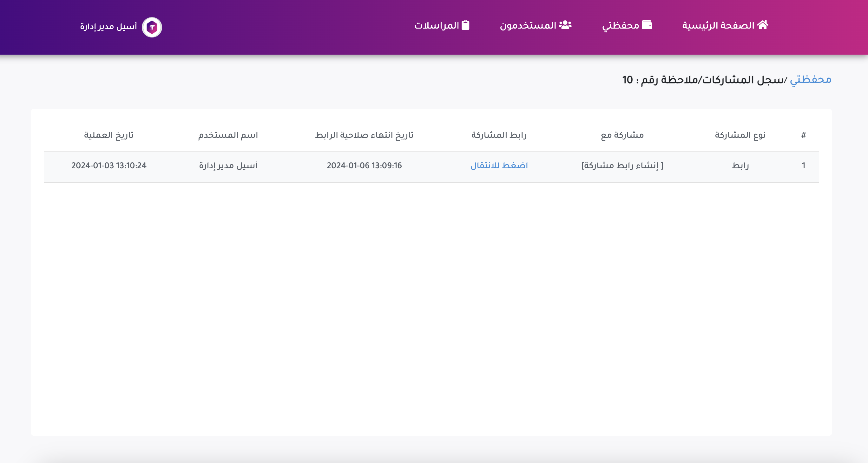Click the home icon in navbar
This screenshot has height=463, width=868.
coord(763,25)
